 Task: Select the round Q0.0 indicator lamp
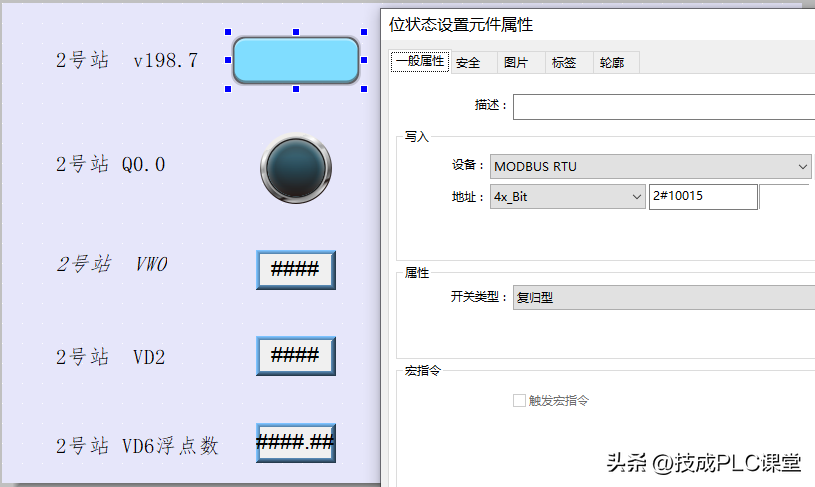pos(296,167)
